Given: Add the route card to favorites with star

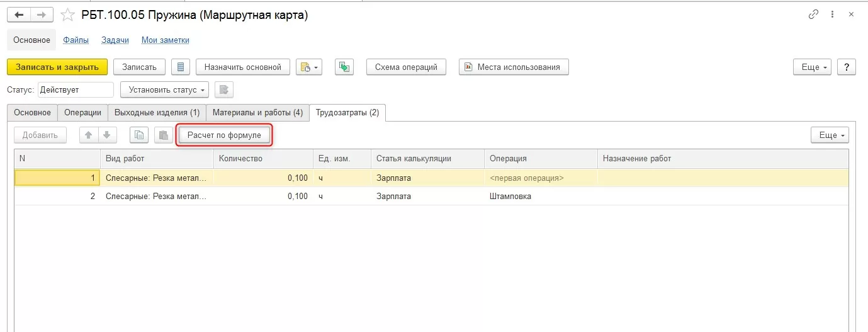Looking at the screenshot, I should (67, 14).
